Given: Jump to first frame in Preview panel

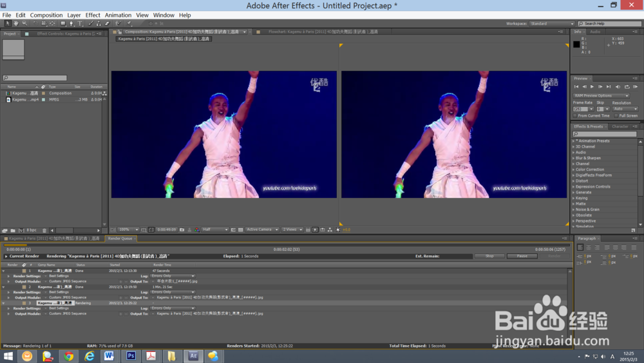Looking at the screenshot, I should [x=576, y=87].
